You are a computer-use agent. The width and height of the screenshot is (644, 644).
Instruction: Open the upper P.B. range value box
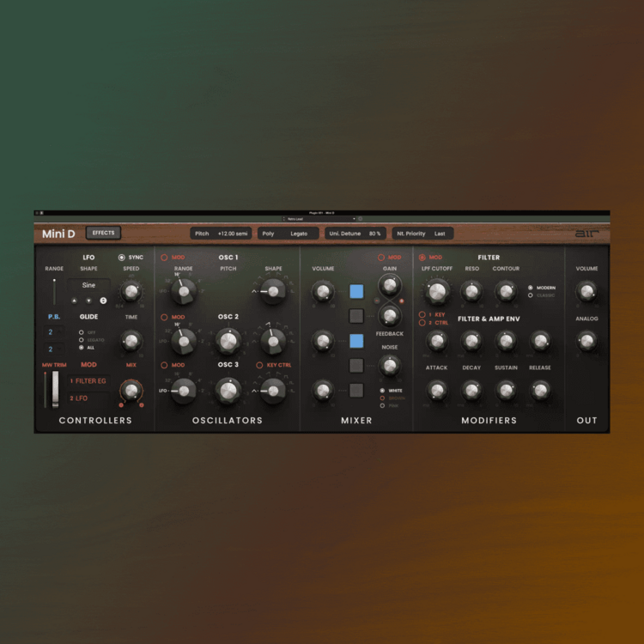(x=54, y=331)
